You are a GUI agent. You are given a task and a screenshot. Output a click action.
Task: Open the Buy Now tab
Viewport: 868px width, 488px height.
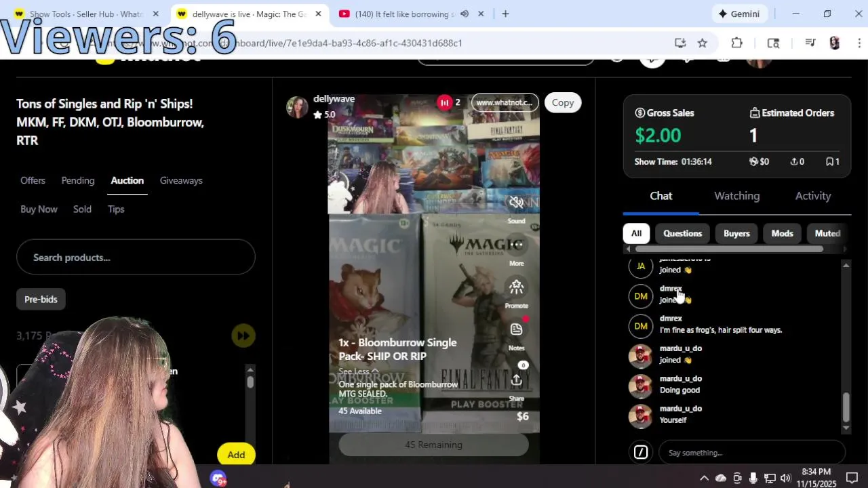coord(39,209)
